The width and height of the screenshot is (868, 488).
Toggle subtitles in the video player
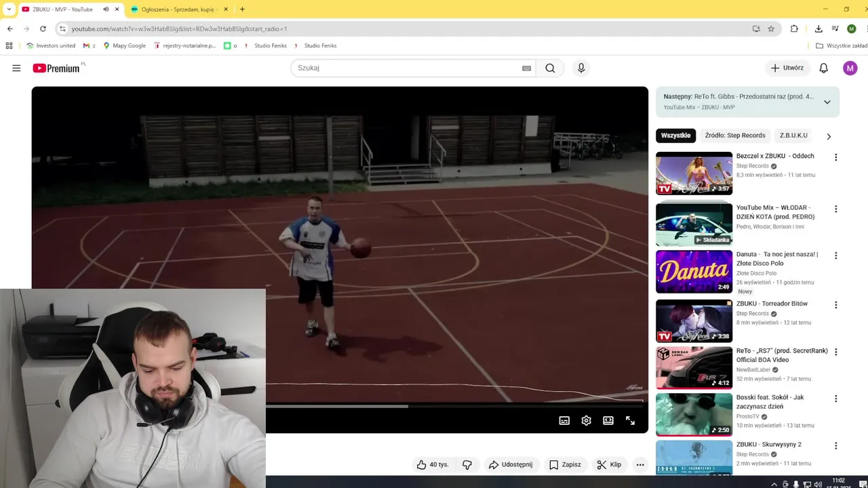tap(564, 420)
